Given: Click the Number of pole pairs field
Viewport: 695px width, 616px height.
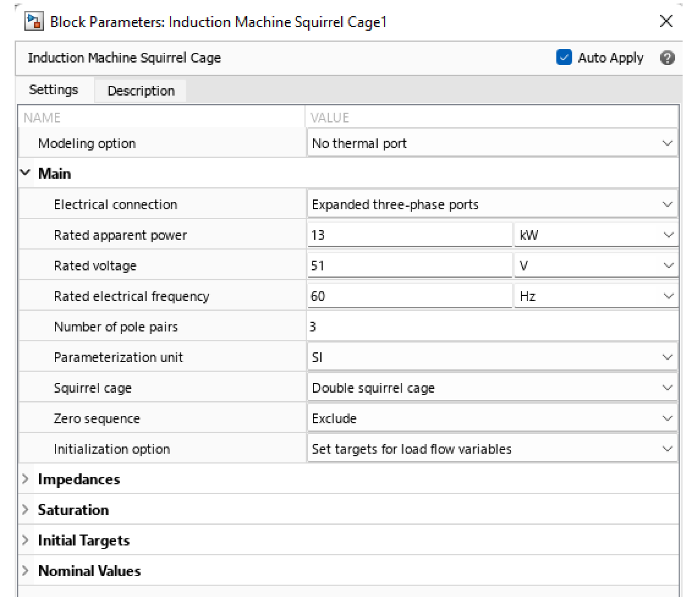Looking at the screenshot, I should (x=492, y=327).
